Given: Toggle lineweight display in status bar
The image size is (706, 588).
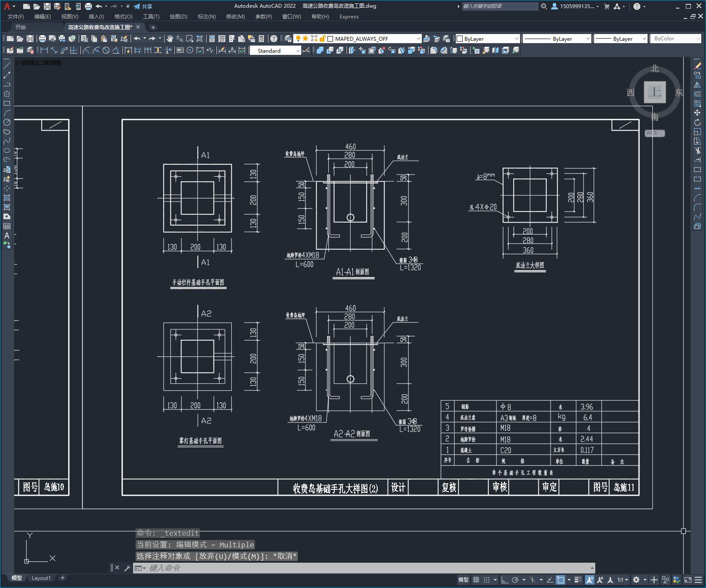Looking at the screenshot, I should point(578,580).
